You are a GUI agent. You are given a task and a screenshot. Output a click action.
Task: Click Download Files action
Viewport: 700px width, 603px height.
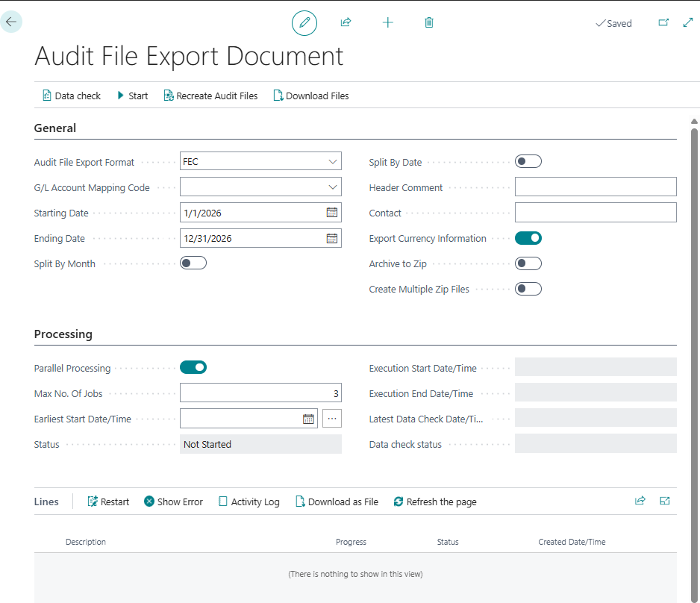point(311,96)
